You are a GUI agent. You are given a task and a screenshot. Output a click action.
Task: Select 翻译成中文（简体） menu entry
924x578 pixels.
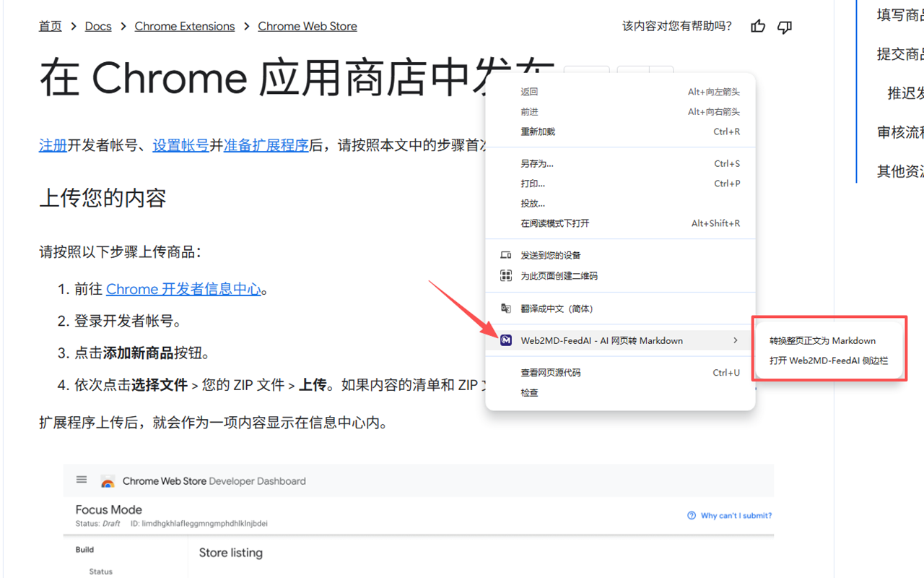pyautogui.click(x=620, y=309)
